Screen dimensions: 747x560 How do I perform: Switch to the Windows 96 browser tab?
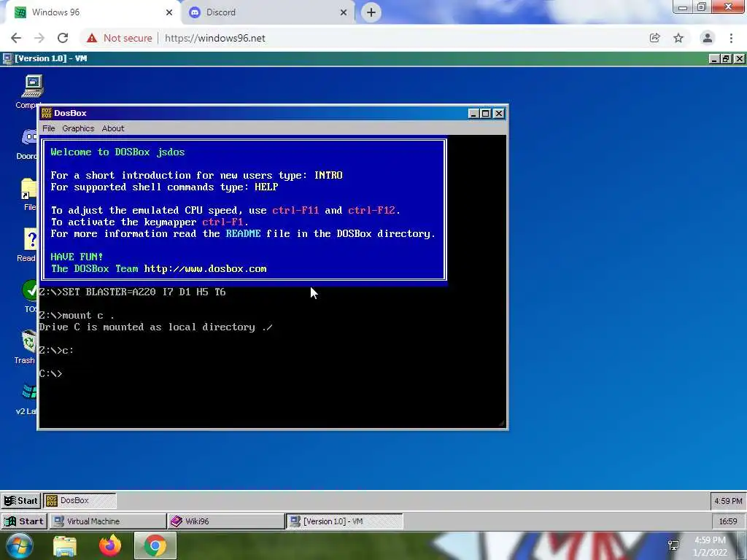[x=90, y=12]
